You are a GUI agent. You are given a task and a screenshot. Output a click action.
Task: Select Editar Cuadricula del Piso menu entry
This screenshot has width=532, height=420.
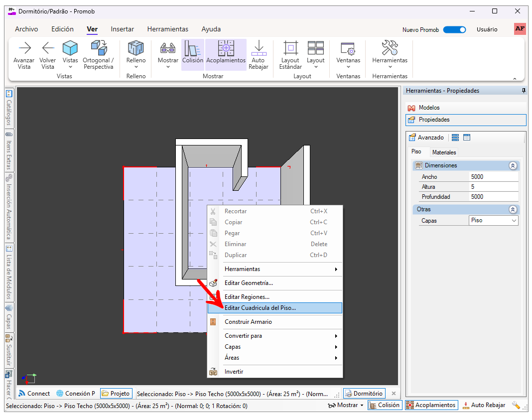[260, 308]
